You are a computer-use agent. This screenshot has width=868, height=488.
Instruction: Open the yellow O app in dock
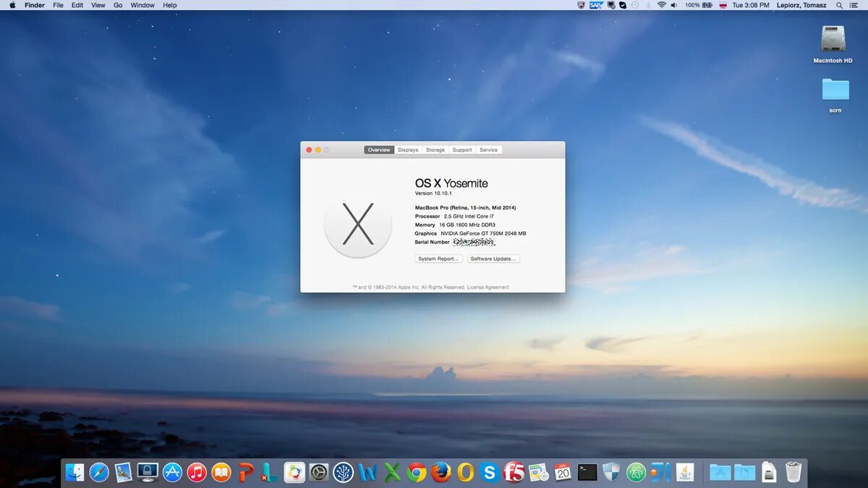[x=466, y=473]
